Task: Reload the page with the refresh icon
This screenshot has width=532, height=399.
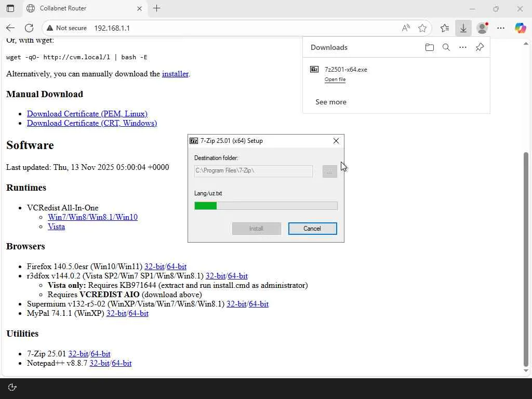Action: [x=29, y=28]
